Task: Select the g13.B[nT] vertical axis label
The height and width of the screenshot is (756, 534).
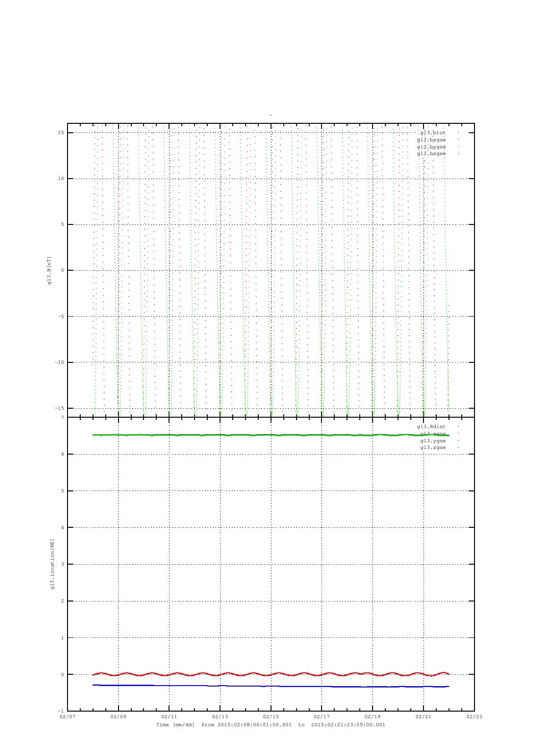Action: tap(50, 270)
